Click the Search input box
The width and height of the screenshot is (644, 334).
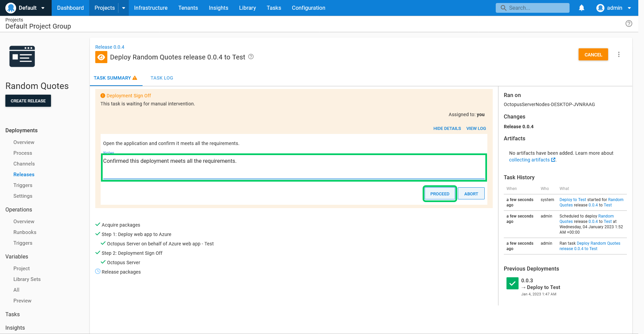point(533,8)
